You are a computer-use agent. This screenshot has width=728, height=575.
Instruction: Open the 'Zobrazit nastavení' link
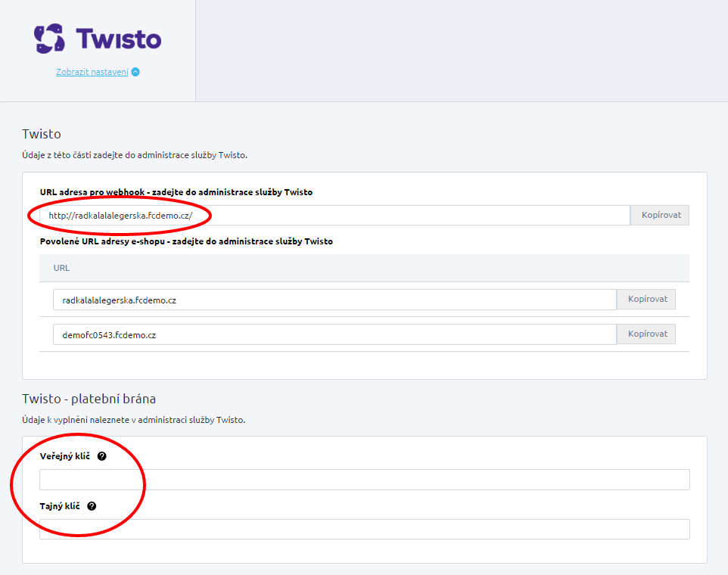coord(92,72)
